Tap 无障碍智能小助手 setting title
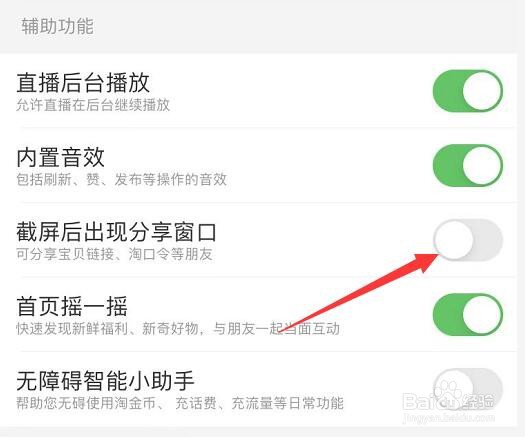 click(x=105, y=381)
